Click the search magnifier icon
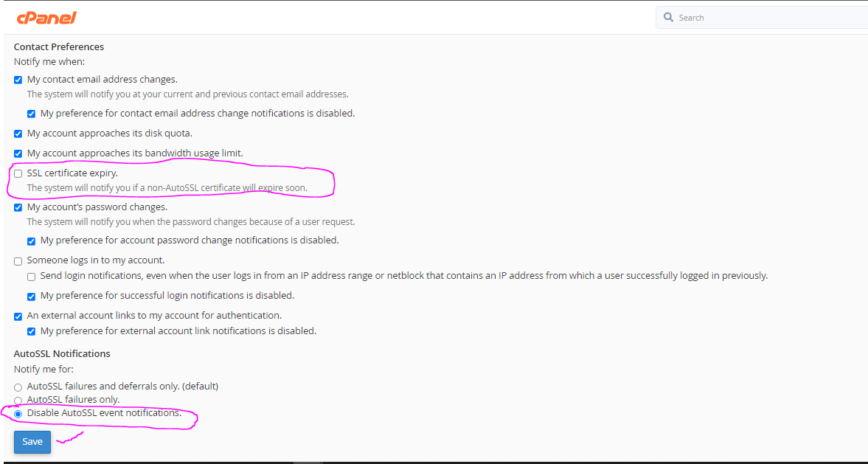Viewport: 868px width, 464px height. click(x=668, y=17)
